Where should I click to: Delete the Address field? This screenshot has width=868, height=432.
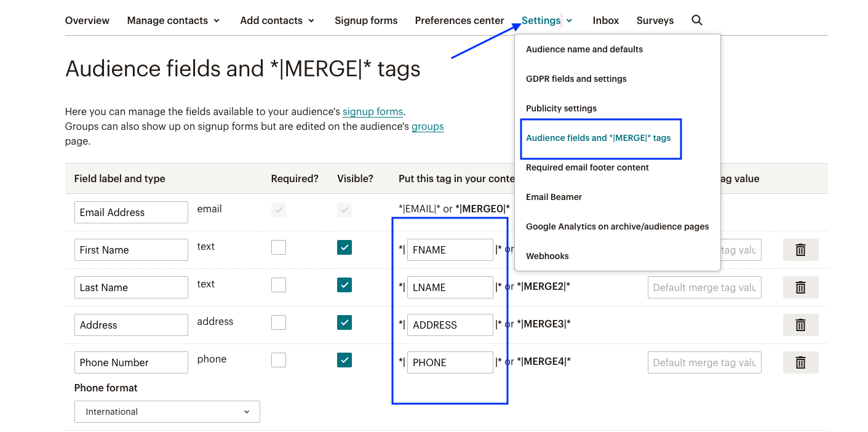point(800,325)
